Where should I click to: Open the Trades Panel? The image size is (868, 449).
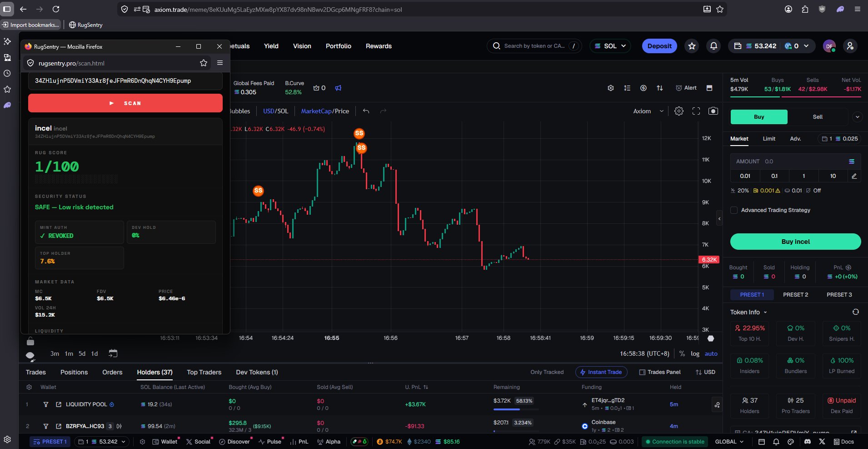660,372
